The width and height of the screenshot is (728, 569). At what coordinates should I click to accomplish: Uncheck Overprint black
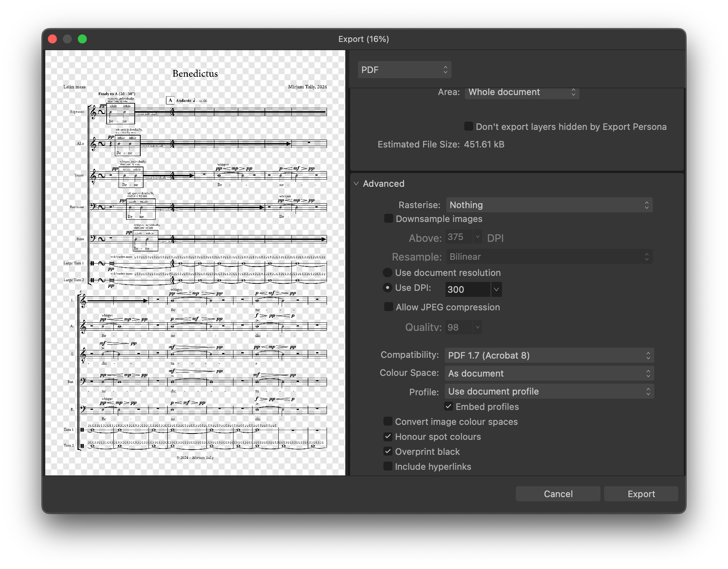388,451
